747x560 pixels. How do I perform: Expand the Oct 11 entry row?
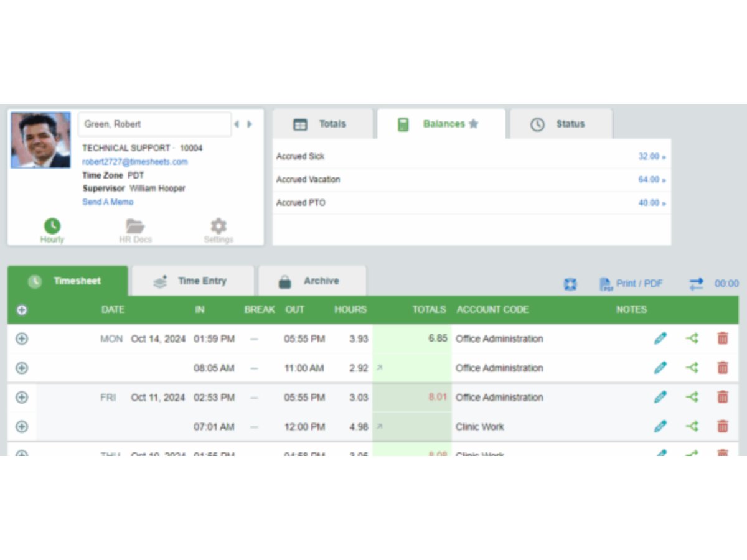(21, 397)
